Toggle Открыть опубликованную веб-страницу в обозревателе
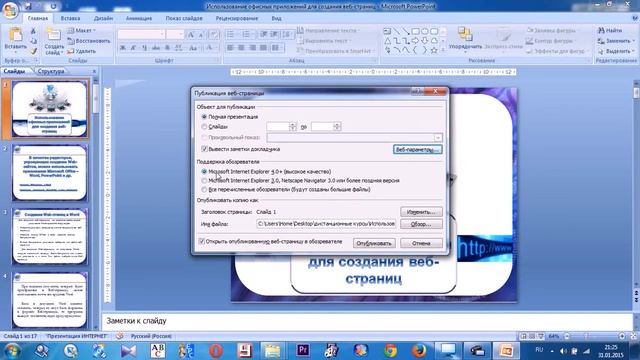This screenshot has width=640, height=360. click(x=201, y=241)
